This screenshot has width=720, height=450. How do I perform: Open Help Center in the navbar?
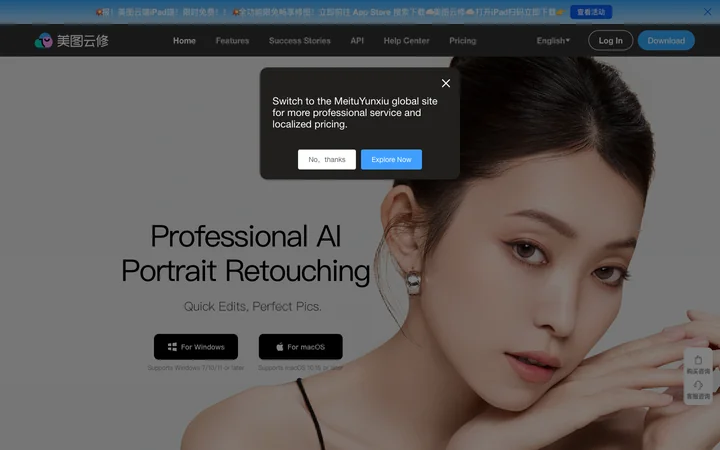406,40
